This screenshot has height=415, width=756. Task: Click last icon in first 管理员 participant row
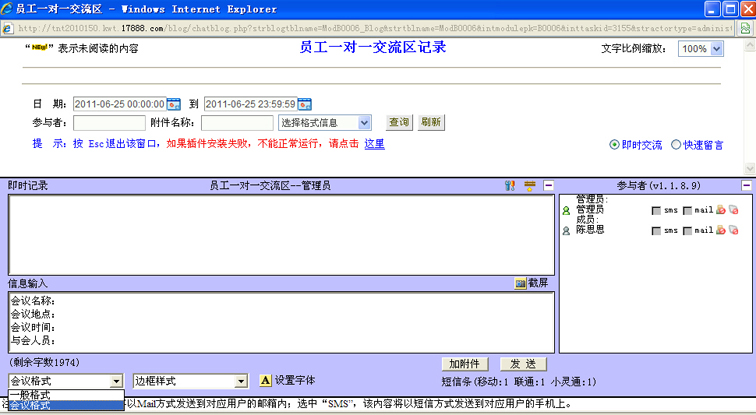(733, 210)
